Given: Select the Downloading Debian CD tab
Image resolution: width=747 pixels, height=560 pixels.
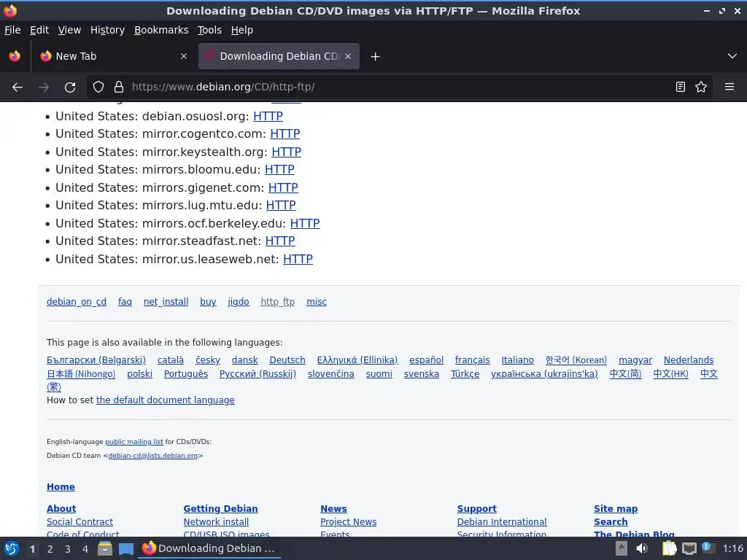Looking at the screenshot, I should click(279, 56).
